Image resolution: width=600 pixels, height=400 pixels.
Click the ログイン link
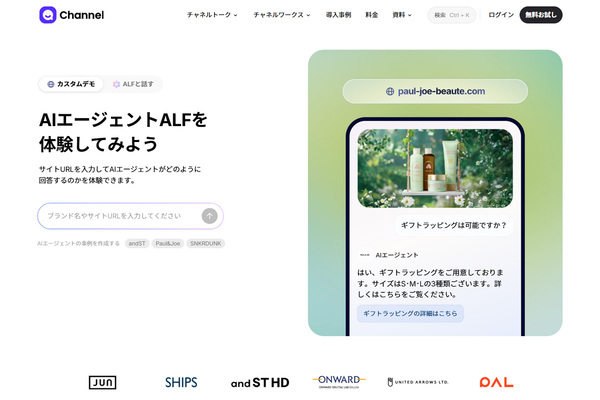[501, 15]
